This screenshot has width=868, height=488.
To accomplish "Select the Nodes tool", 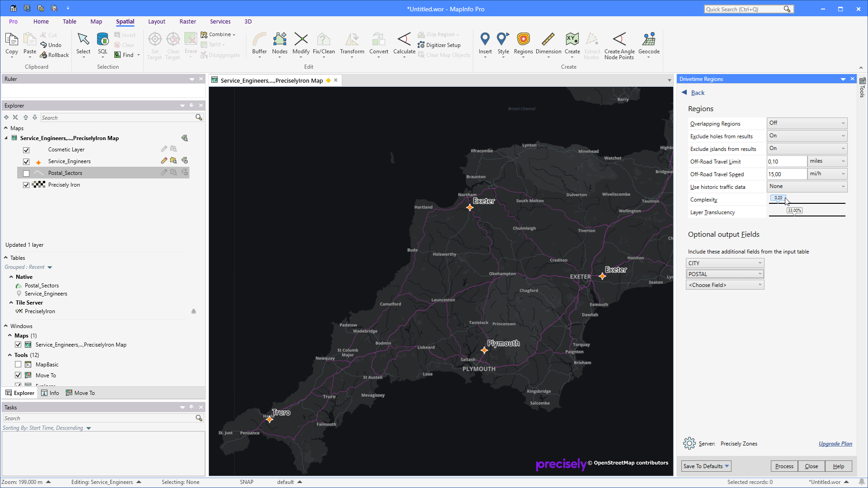I will (280, 44).
